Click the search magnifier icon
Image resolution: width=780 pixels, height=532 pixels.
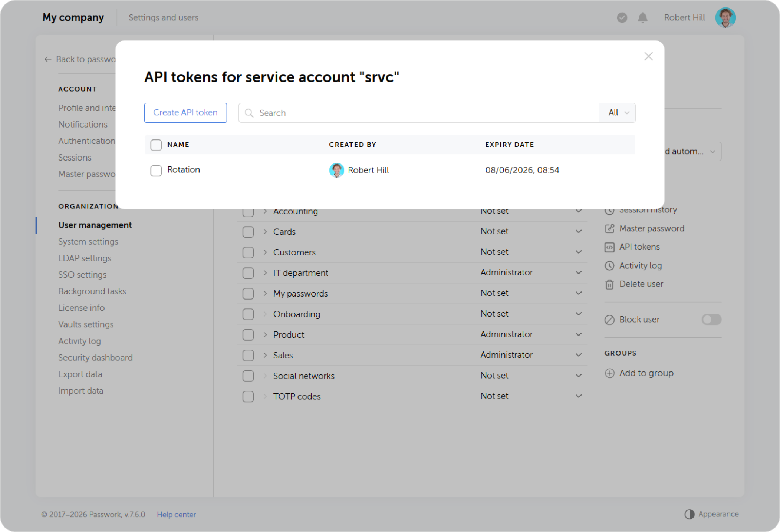point(249,113)
